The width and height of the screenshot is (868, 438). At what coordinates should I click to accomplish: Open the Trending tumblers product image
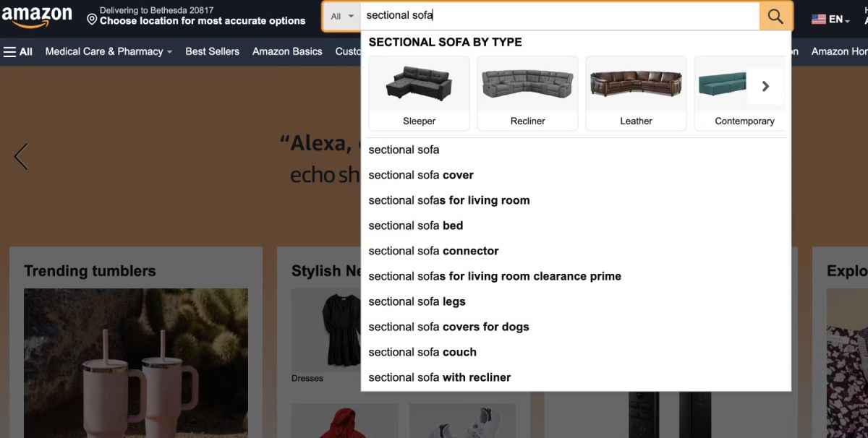(136, 363)
